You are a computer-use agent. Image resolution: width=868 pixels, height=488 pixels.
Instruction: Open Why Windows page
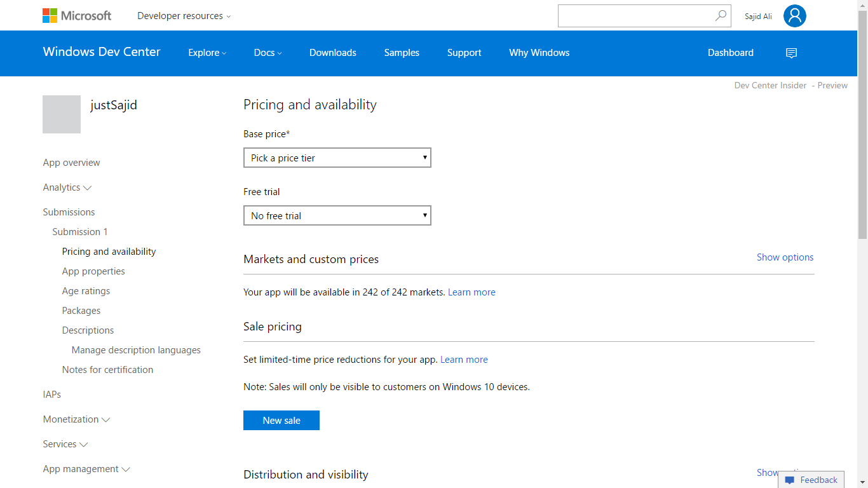[539, 53]
